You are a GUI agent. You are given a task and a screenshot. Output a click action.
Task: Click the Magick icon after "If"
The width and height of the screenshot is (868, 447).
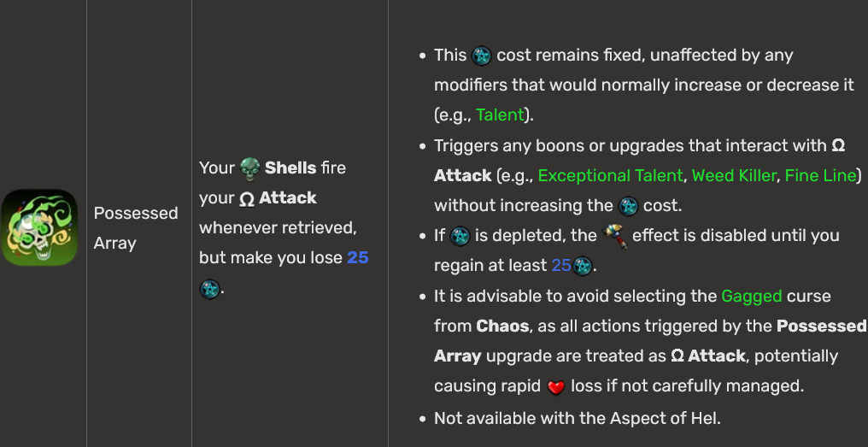tap(460, 236)
